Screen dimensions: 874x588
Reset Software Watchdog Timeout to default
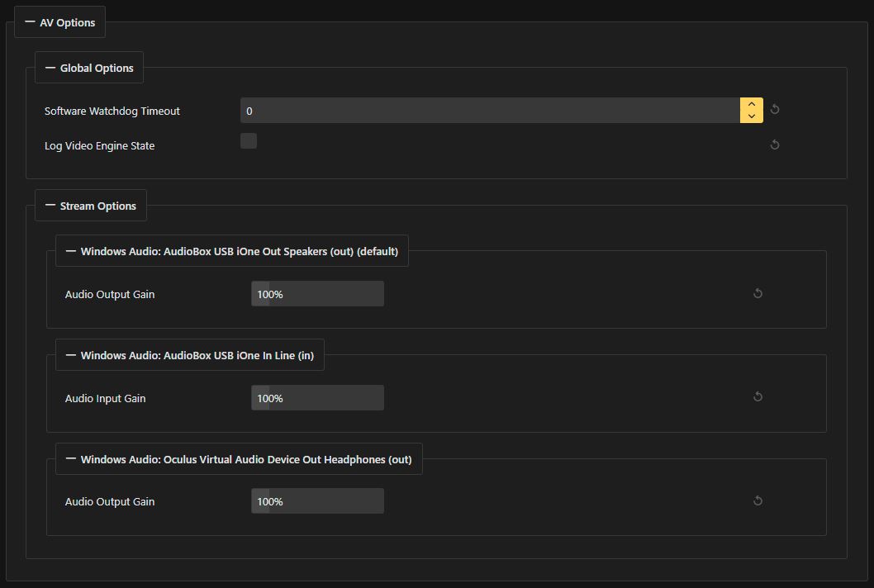point(775,110)
